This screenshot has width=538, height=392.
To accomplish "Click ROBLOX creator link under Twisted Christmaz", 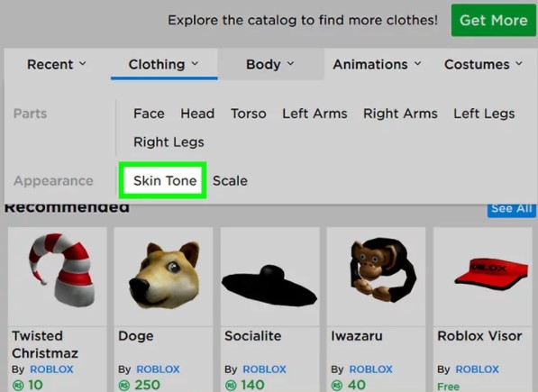I will (51, 369).
